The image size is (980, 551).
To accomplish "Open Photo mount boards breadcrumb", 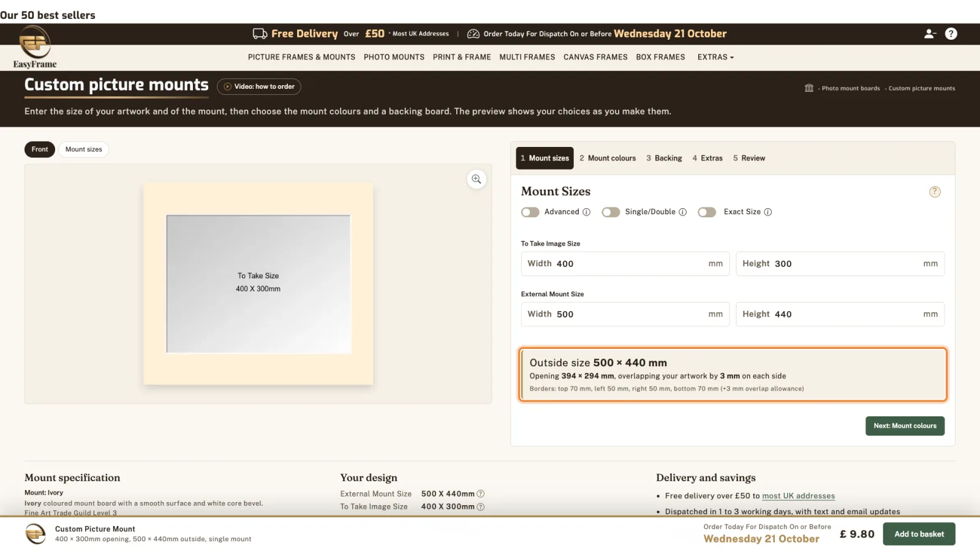I will pyautogui.click(x=850, y=88).
